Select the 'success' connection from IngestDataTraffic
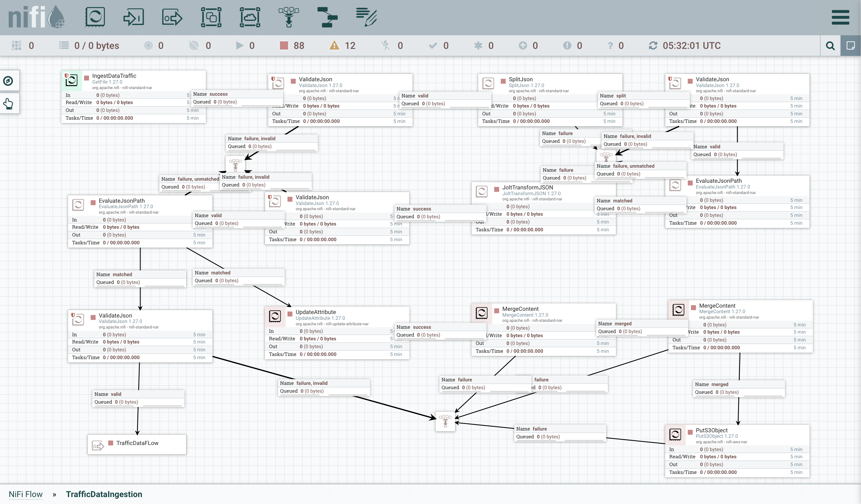The image size is (861, 504). [x=237, y=98]
